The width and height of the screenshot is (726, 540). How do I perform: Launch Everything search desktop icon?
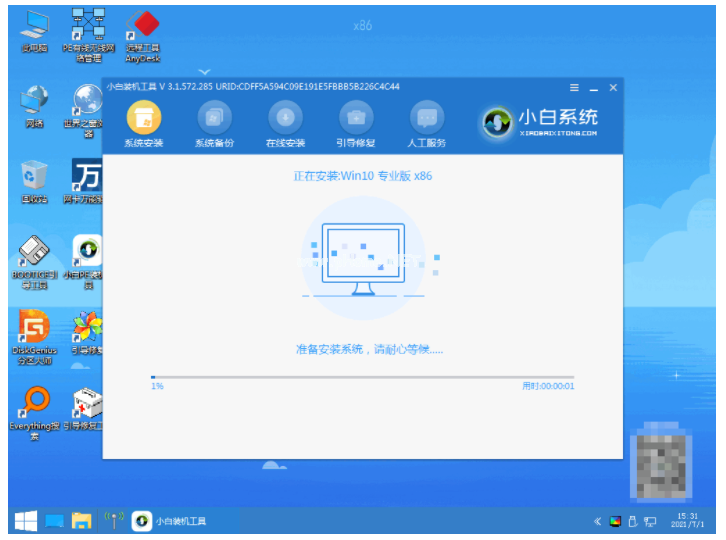click(35, 410)
